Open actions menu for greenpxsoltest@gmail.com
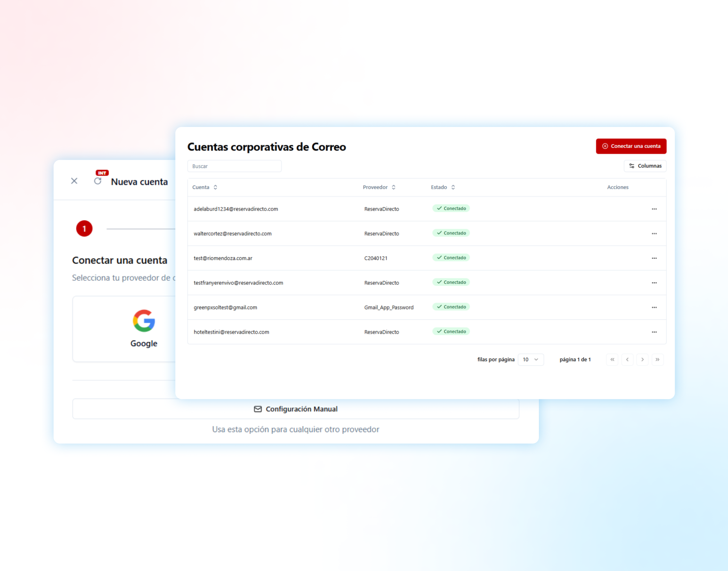Viewport: 728px width, 571px height. point(654,307)
